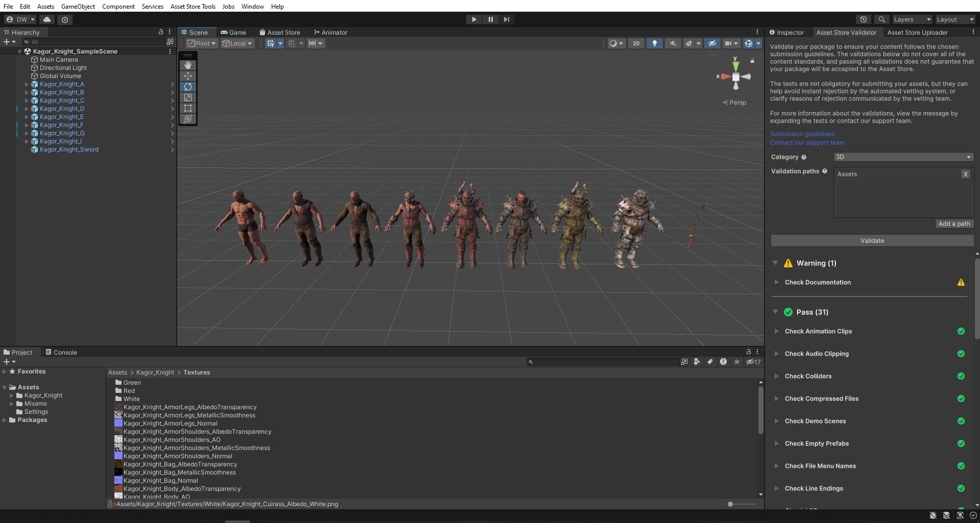Click the green pass icon for Check Colliders
The height and width of the screenshot is (523, 980).
[961, 376]
